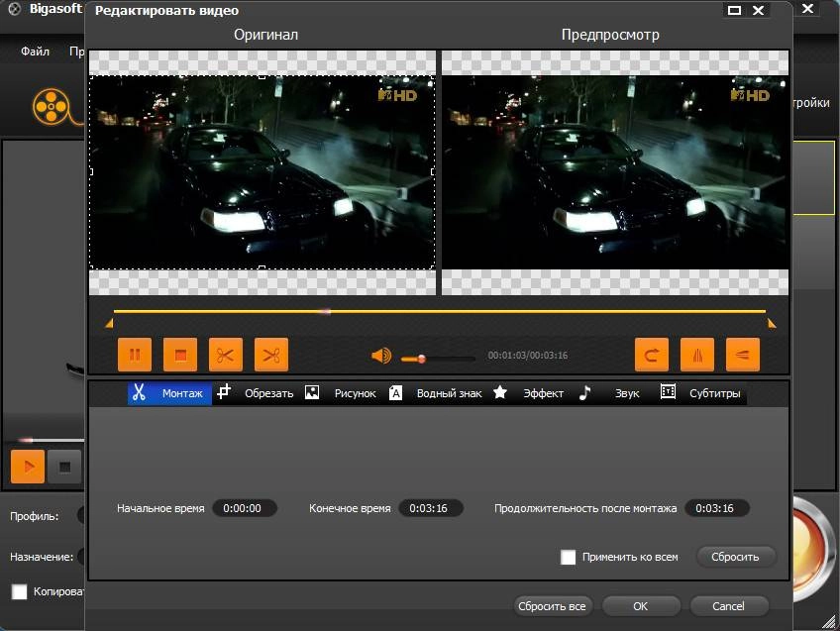Maximize the edit video dialog
Viewport: 840px width, 631px height.
coord(734,10)
